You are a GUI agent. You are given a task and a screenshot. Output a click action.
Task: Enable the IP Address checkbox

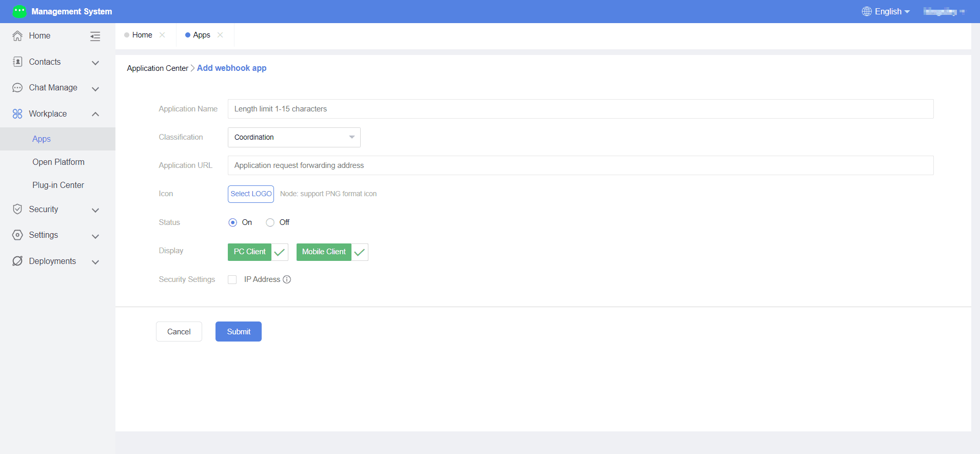(x=232, y=279)
